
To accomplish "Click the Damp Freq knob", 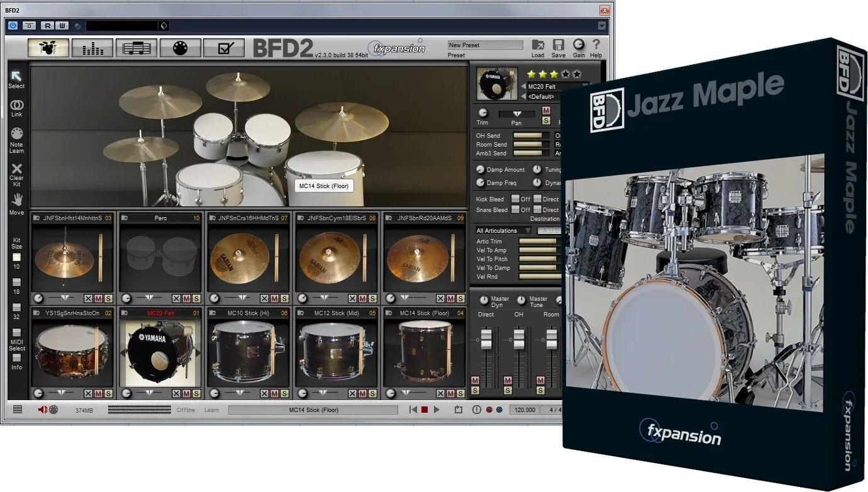I will click(480, 182).
